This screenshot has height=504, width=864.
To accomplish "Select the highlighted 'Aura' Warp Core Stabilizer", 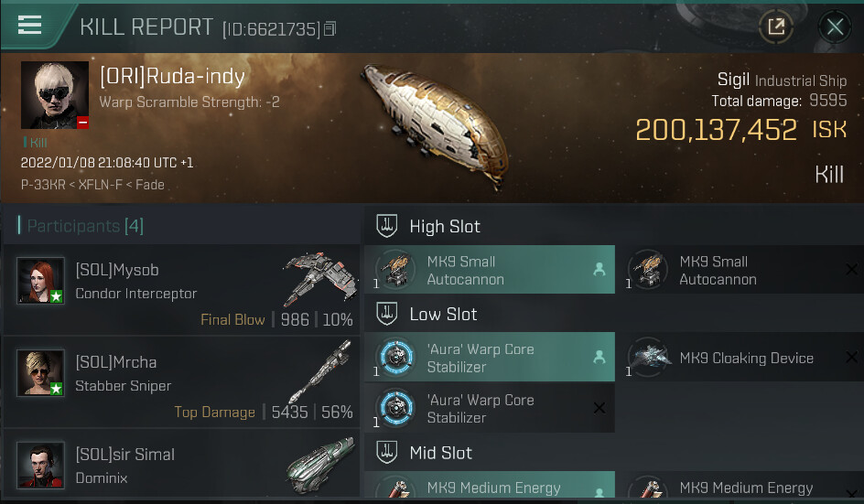I will click(490, 358).
